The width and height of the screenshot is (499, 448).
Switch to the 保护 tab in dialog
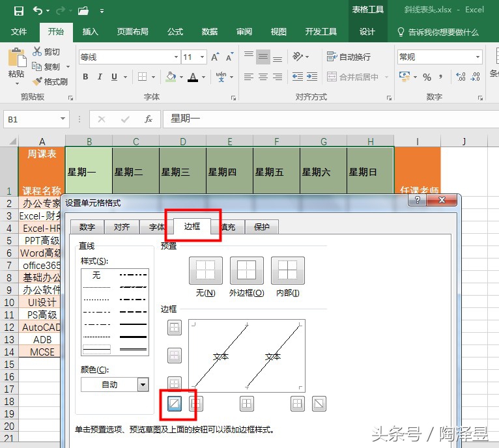coord(262,227)
